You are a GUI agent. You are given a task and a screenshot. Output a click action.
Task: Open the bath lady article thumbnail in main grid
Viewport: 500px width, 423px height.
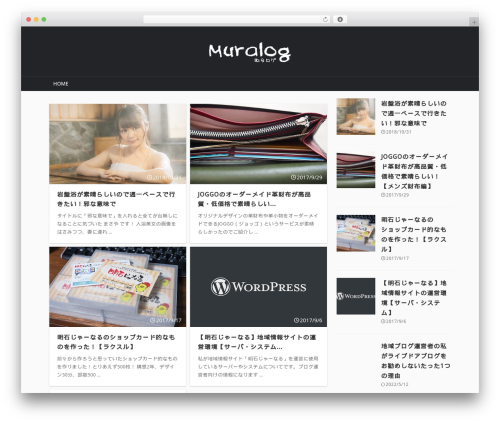[118, 144]
